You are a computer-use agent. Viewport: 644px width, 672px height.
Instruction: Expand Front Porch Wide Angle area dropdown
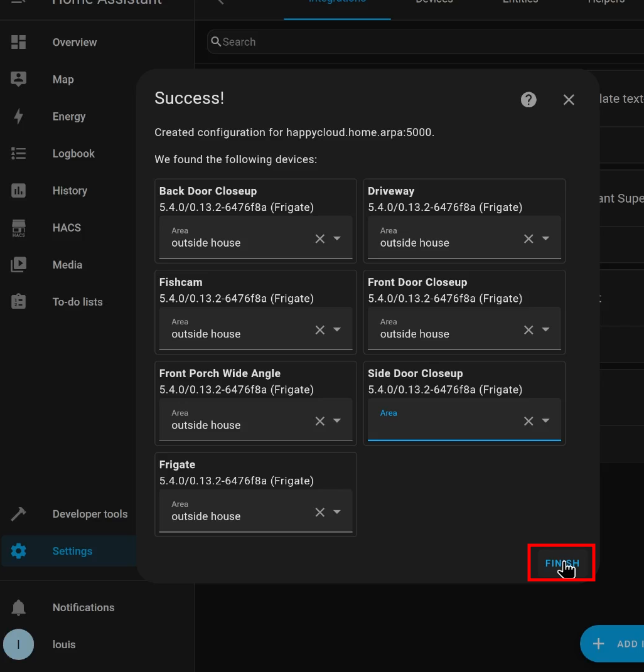tap(337, 421)
